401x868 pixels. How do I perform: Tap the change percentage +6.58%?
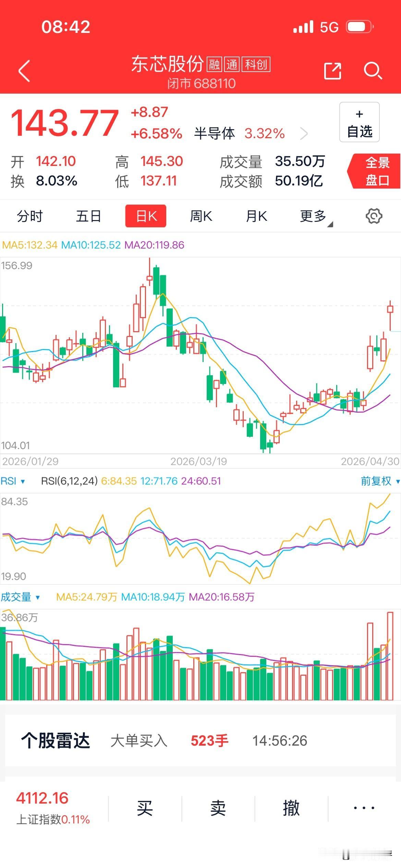[x=156, y=133]
